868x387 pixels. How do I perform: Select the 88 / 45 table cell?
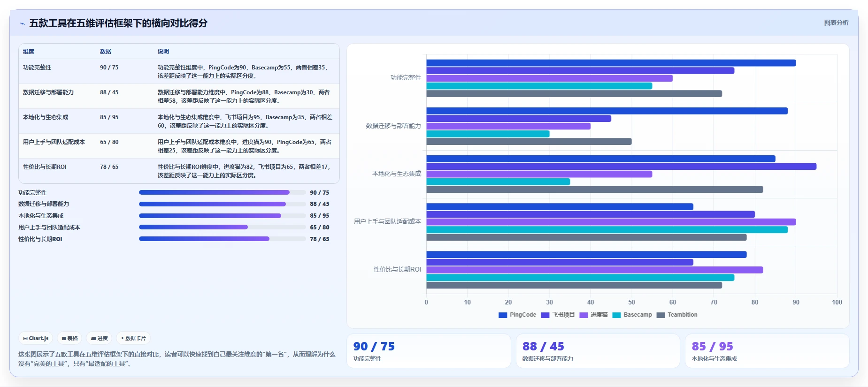[109, 92]
